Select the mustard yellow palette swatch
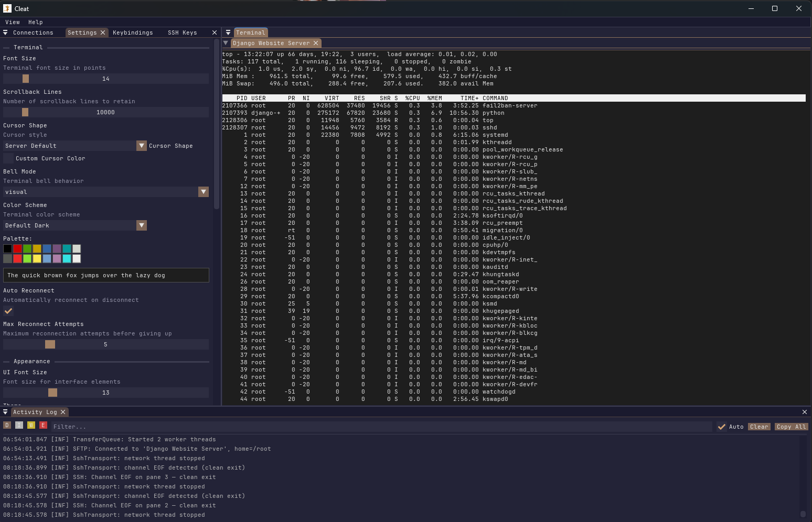 point(37,248)
